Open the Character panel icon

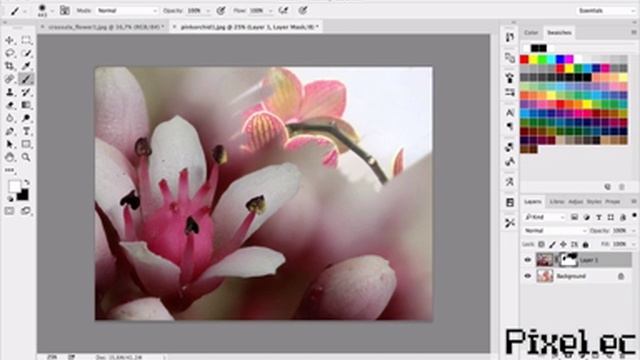(510, 112)
